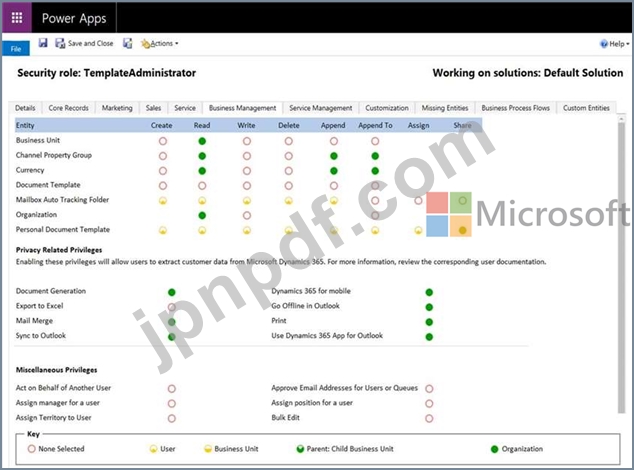Click the Save disk icon

point(43,42)
